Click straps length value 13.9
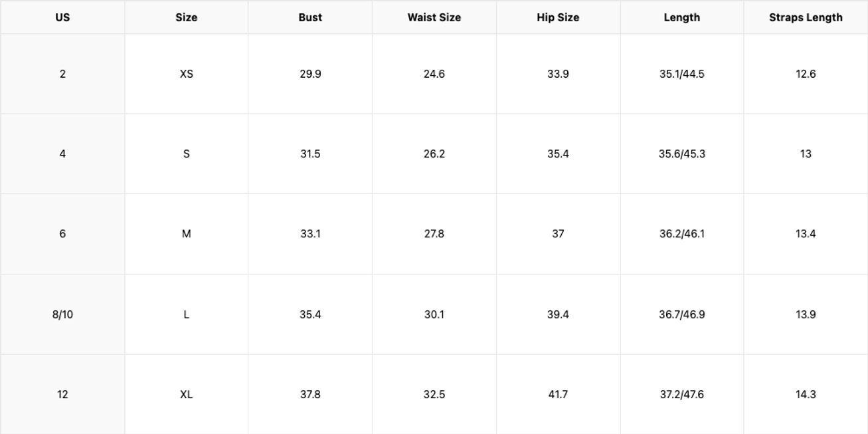The height and width of the screenshot is (434, 868). (x=806, y=314)
